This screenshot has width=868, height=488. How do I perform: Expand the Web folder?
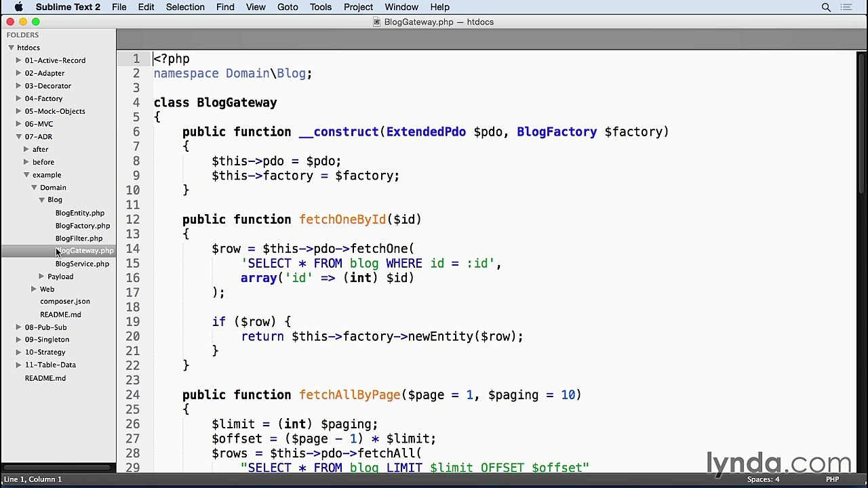click(34, 289)
